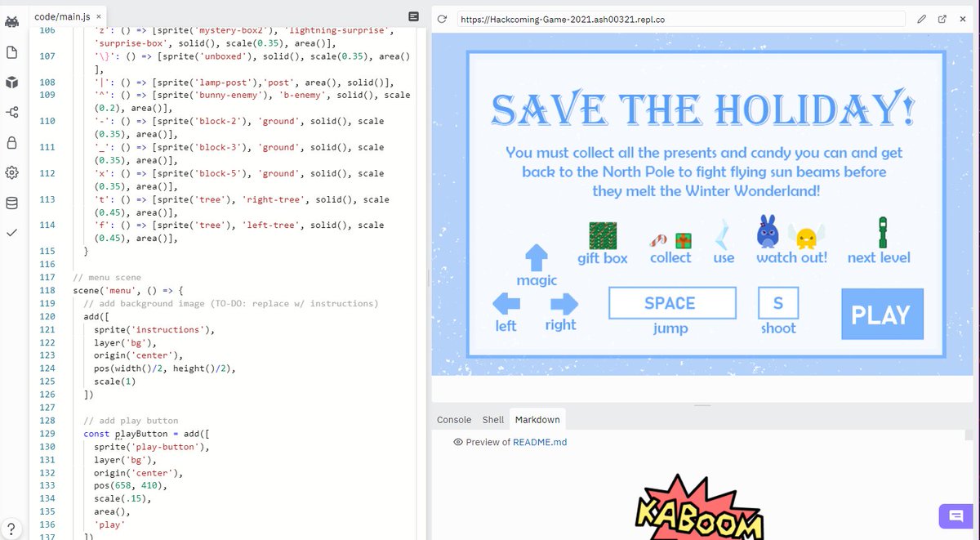This screenshot has width=980, height=540.
Task: Click the "magic" label in game
Action: coord(537,280)
